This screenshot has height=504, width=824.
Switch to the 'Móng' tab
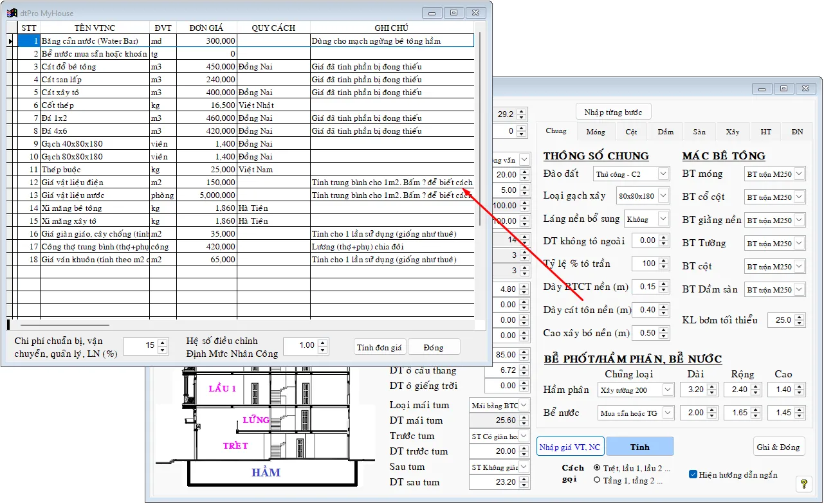[x=595, y=132]
